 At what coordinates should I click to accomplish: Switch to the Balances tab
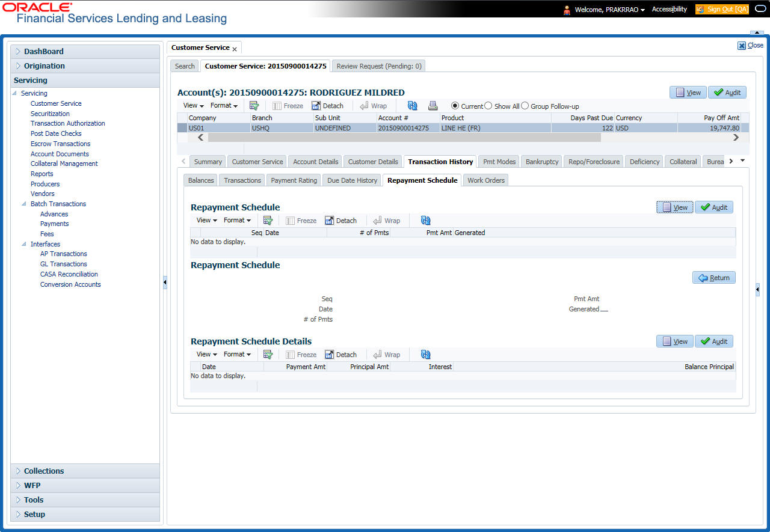point(201,180)
